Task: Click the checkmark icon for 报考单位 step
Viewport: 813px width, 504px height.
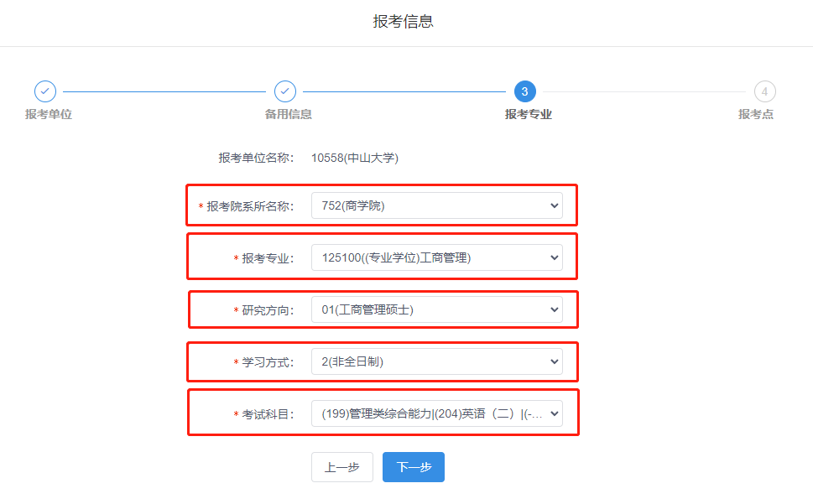Action: click(x=45, y=91)
